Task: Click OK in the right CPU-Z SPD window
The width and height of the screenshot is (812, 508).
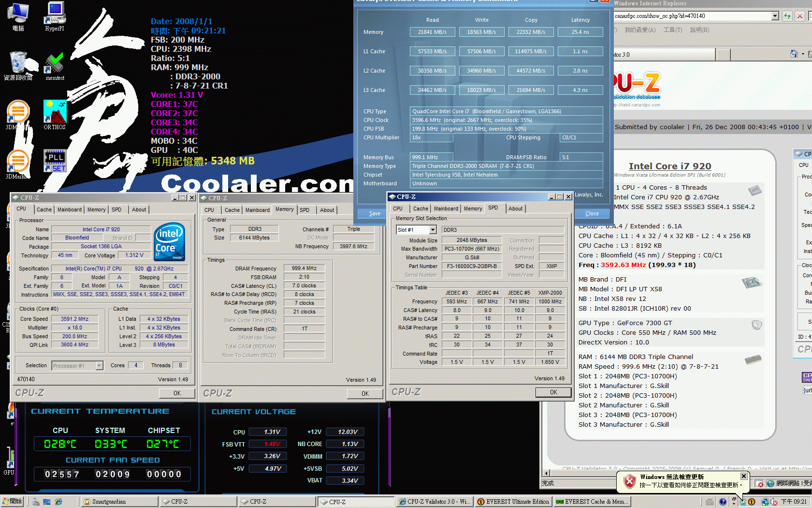Action: coord(554,392)
